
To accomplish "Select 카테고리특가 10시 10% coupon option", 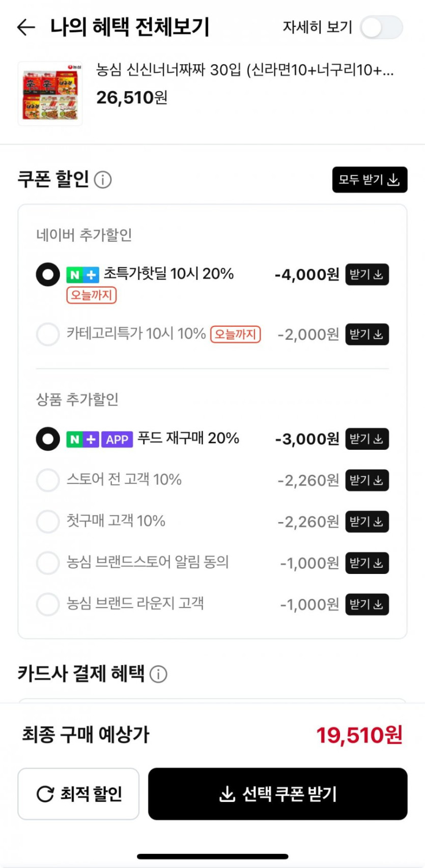I will (48, 334).
